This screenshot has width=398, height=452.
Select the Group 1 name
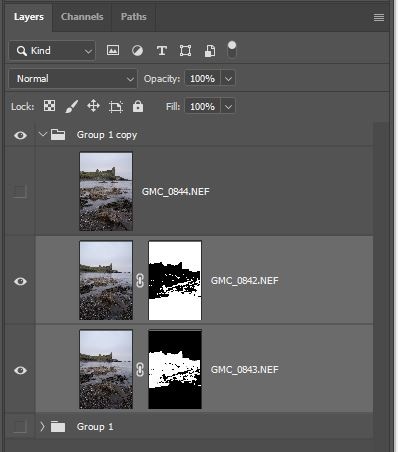[x=95, y=427]
